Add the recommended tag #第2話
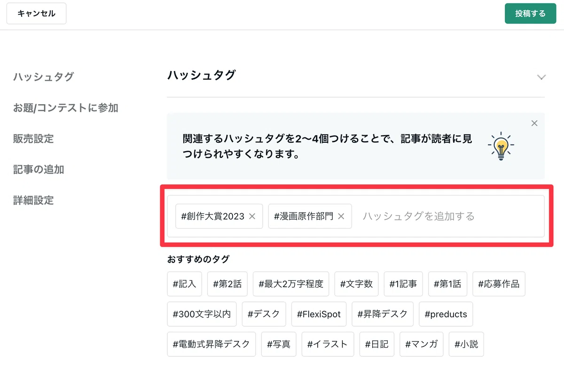564x392 pixels. (227, 284)
